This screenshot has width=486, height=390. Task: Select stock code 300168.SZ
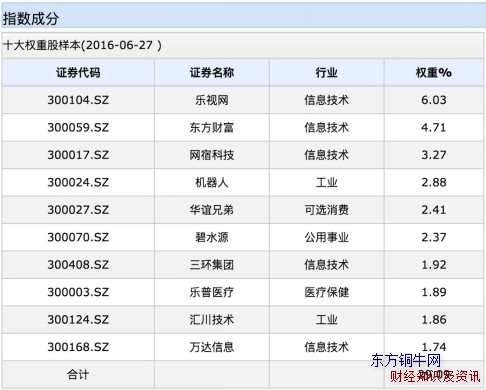pos(78,347)
